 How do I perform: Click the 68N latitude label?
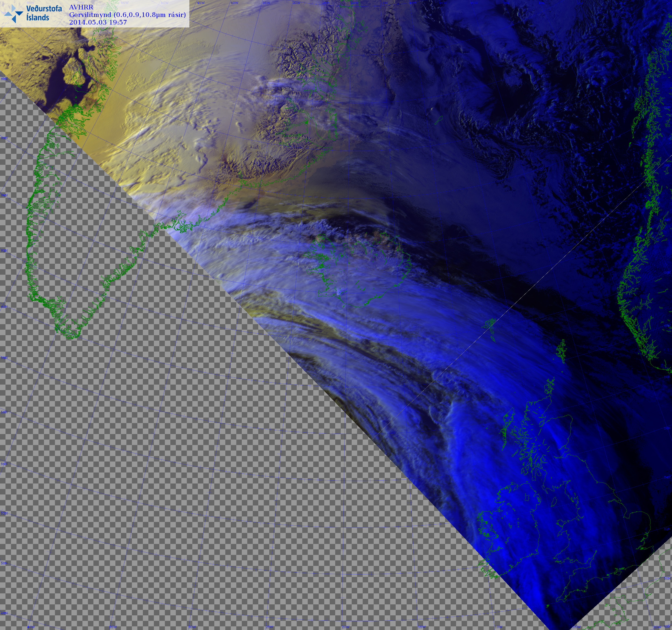(4, 79)
